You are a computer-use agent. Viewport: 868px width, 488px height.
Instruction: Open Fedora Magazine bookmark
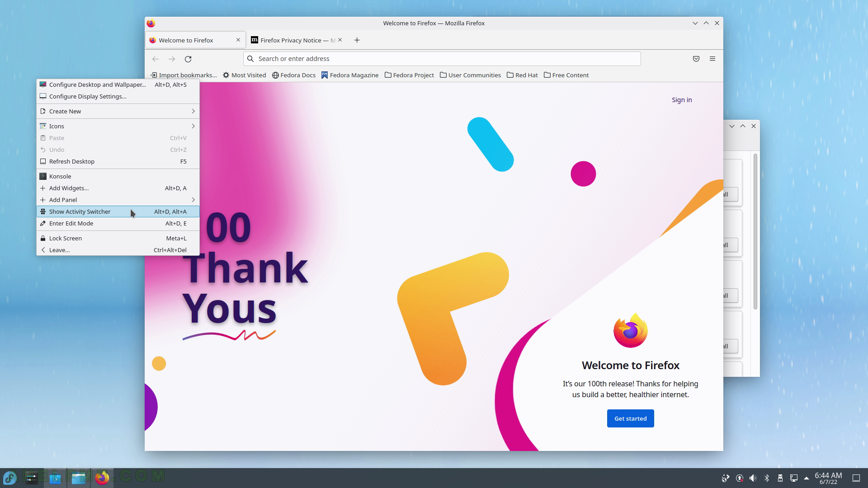[x=350, y=75]
